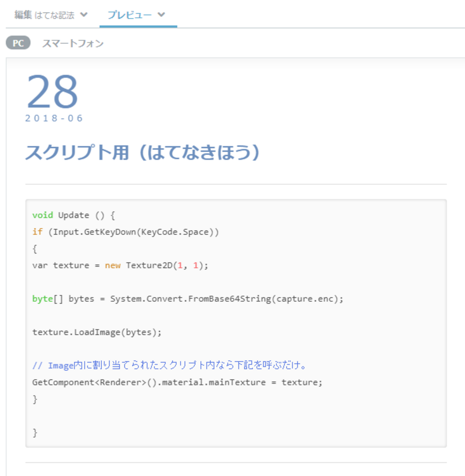Open the はてな記法 dropdown chevron
465x476 pixels.
pos(84,15)
